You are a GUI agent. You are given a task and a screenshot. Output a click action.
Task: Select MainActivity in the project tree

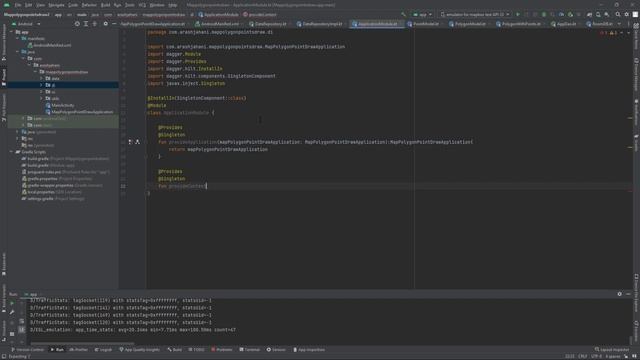(x=60, y=105)
